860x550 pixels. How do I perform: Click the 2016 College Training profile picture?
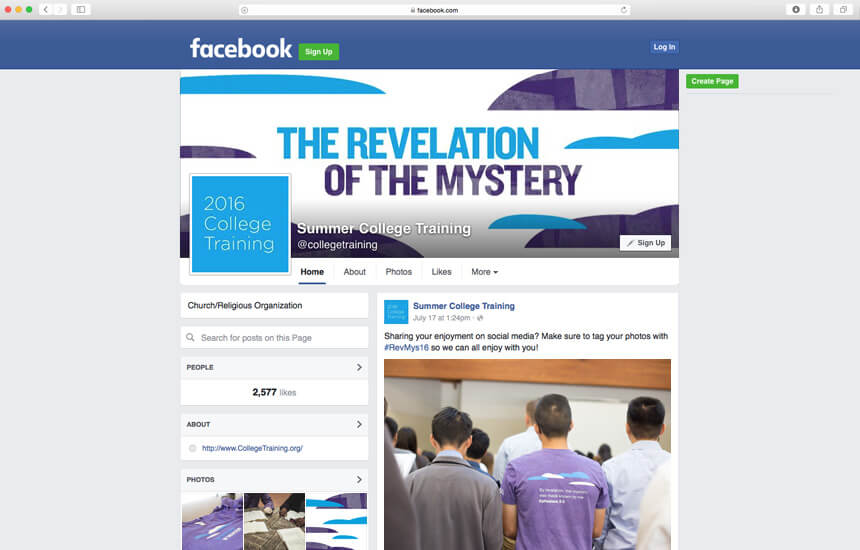tap(240, 224)
